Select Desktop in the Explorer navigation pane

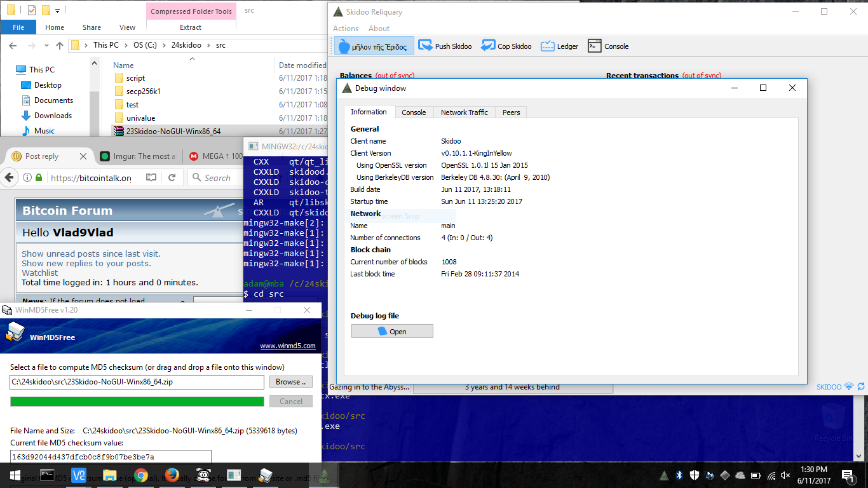pyautogui.click(x=48, y=85)
